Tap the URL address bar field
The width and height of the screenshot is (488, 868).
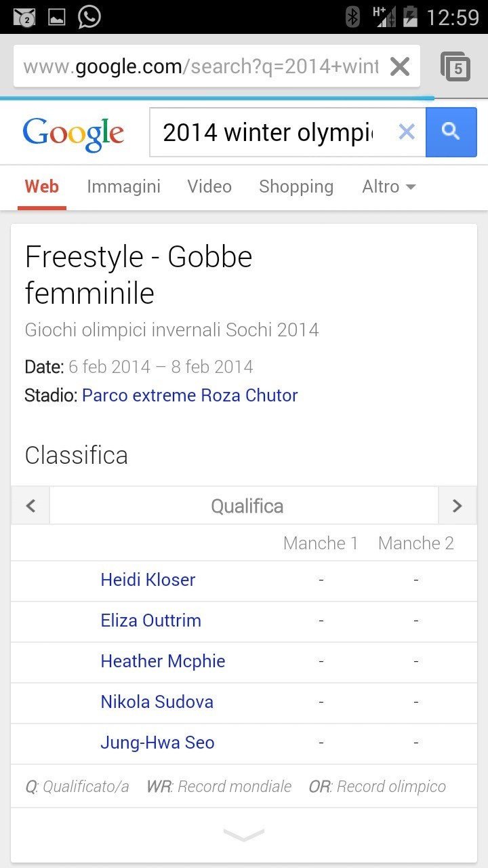pos(201,66)
